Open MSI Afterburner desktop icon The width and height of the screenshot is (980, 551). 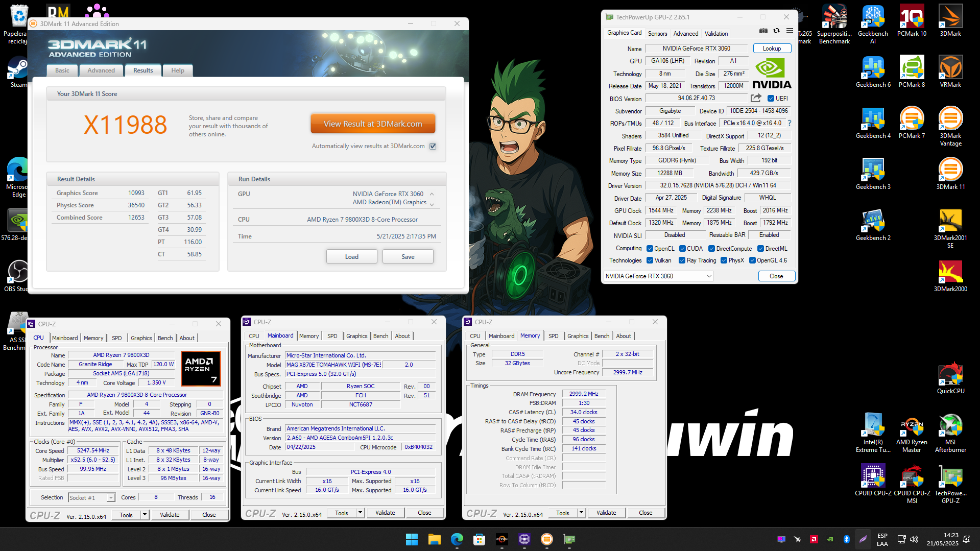coord(950,433)
